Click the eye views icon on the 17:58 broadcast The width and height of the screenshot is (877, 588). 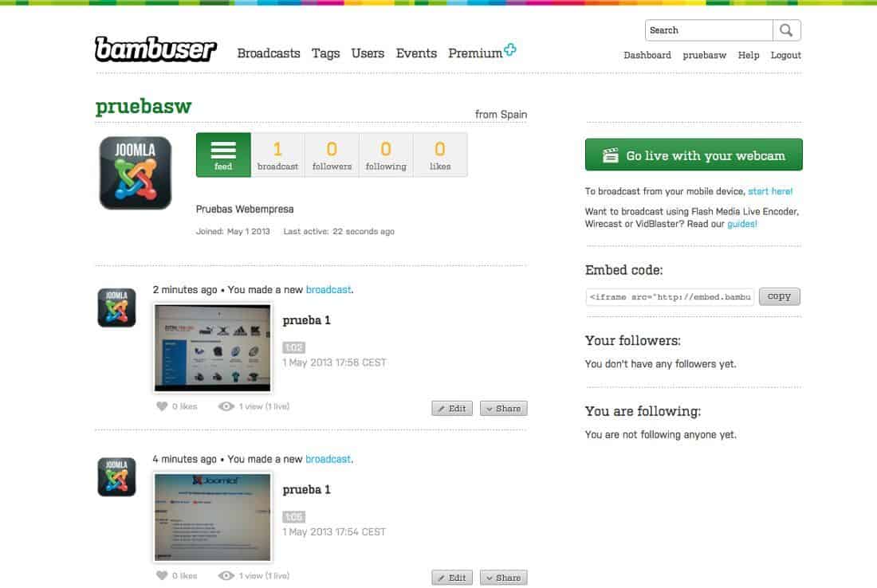[x=226, y=406]
